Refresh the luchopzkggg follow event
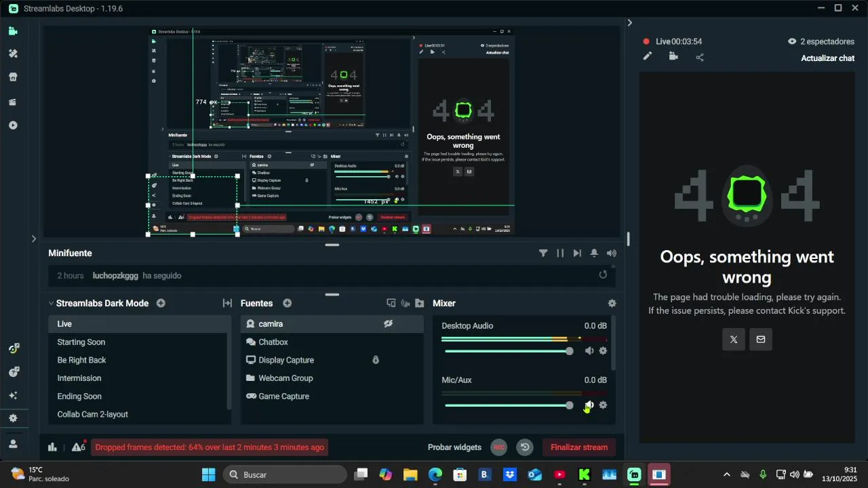Viewport: 868px width, 488px height. click(603, 274)
